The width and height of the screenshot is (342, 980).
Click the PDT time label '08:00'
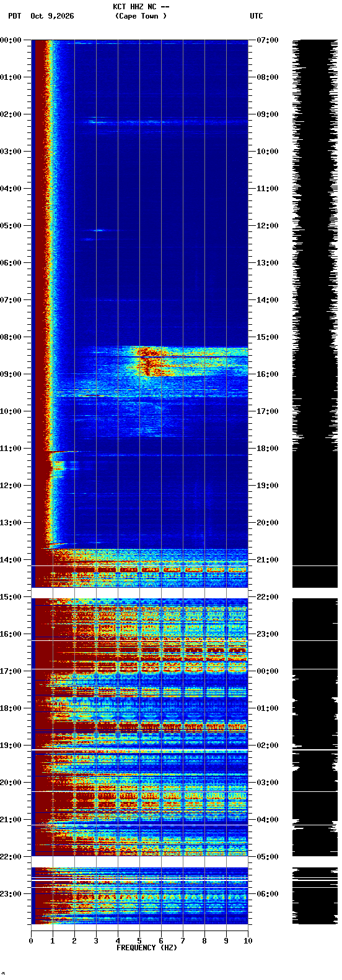(x=11, y=337)
